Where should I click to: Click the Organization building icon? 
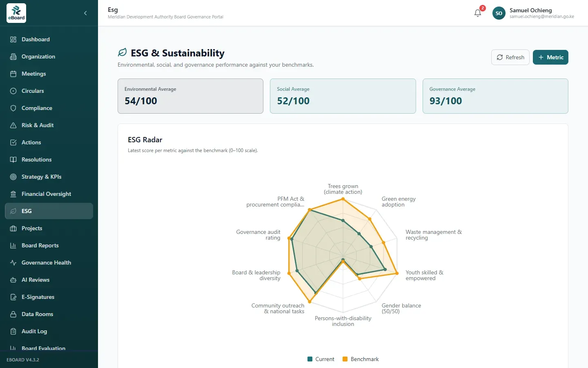click(13, 56)
